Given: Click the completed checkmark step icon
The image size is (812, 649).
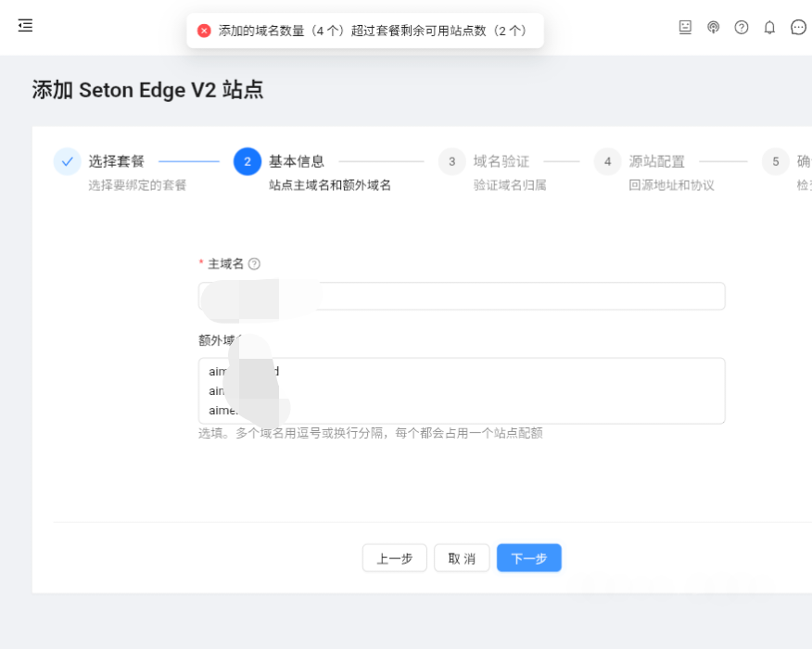Looking at the screenshot, I should [68, 161].
